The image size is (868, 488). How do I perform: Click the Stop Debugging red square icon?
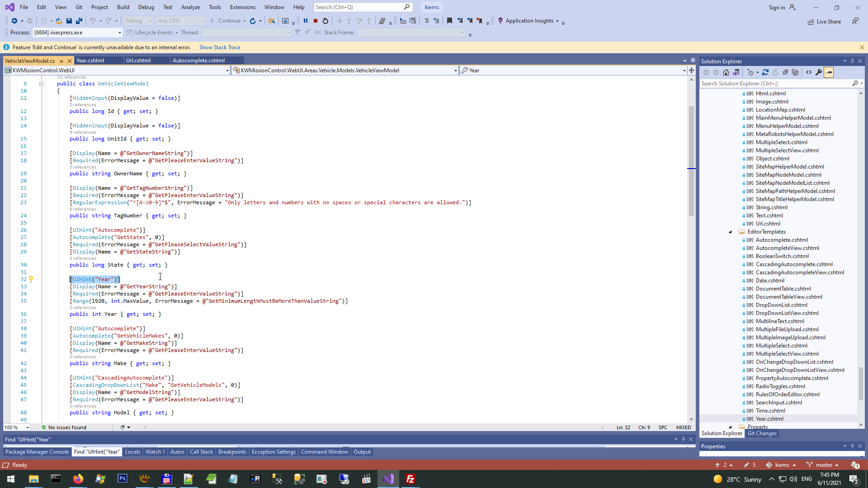point(316,21)
